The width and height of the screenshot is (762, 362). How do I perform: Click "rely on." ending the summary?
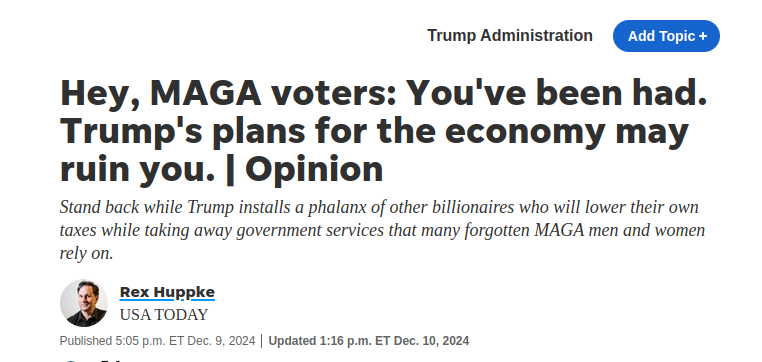87,253
